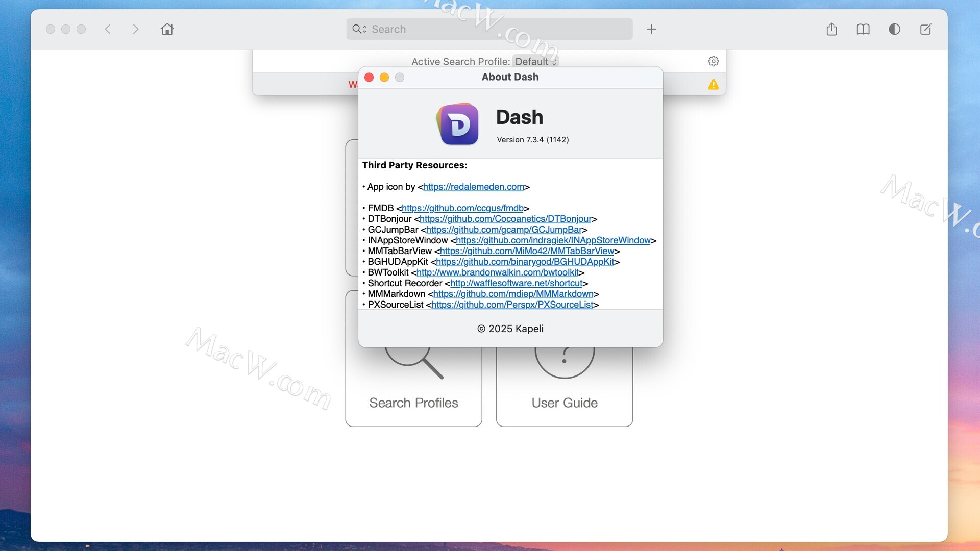The image size is (980, 551).
Task: Open the redalemeden.com app icon link
Action: click(473, 187)
